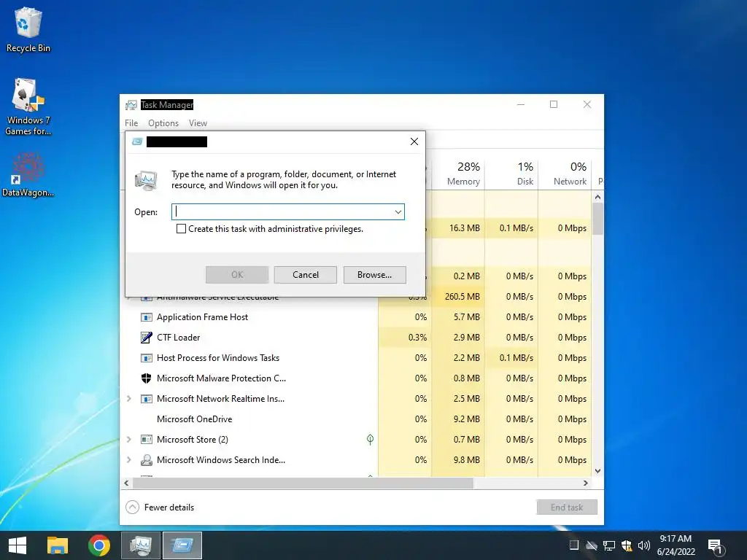Open the Windows Start menu

pyautogui.click(x=18, y=545)
